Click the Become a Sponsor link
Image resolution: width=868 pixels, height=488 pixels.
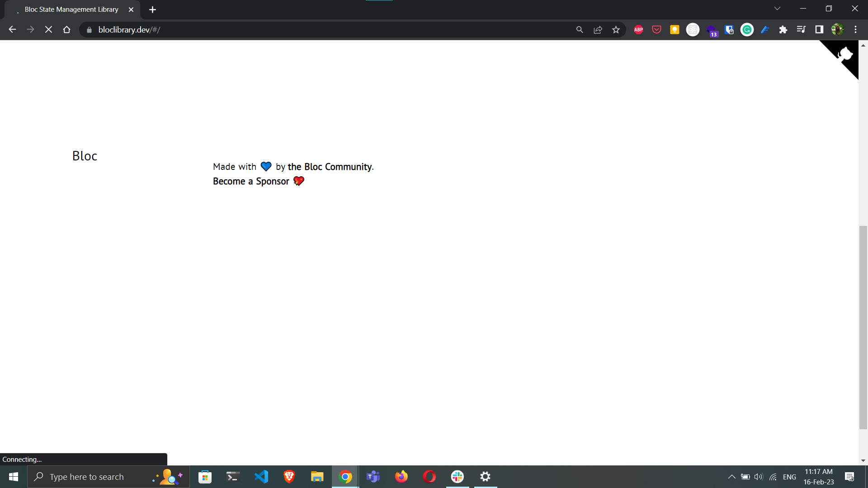[250, 181]
